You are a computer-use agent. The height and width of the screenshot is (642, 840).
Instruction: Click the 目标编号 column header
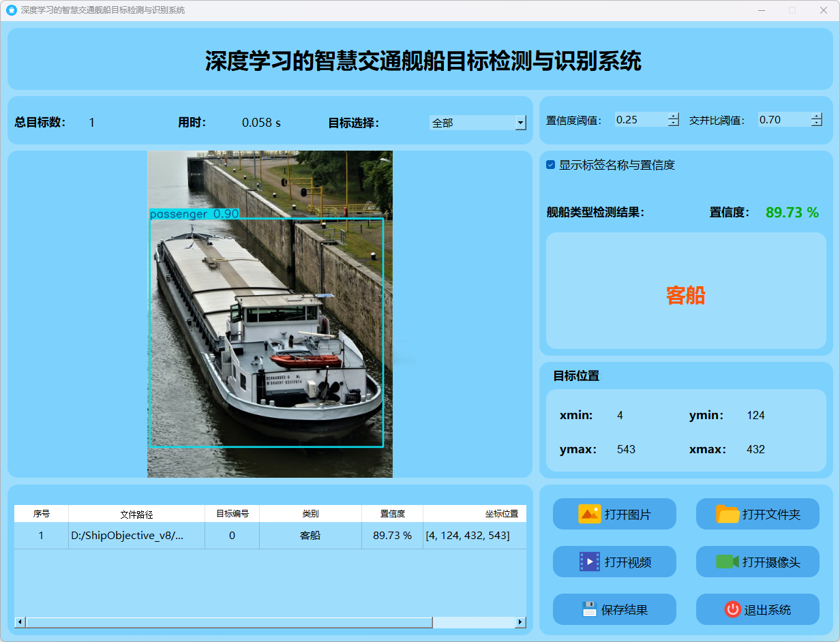[x=232, y=514]
